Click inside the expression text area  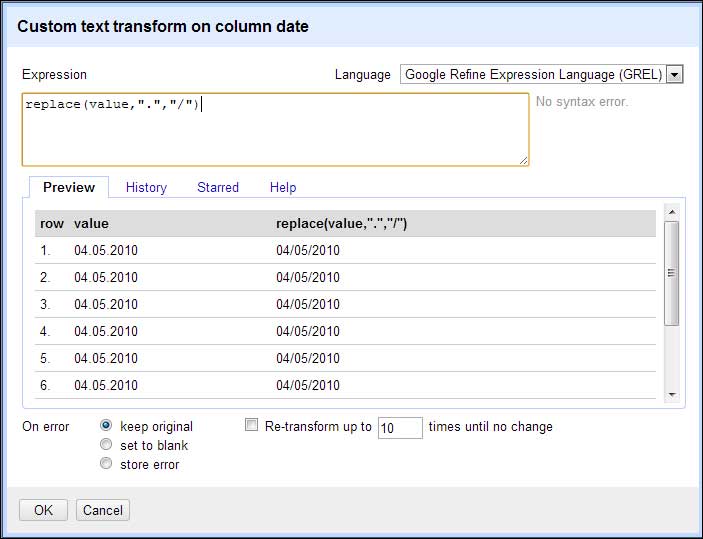275,130
